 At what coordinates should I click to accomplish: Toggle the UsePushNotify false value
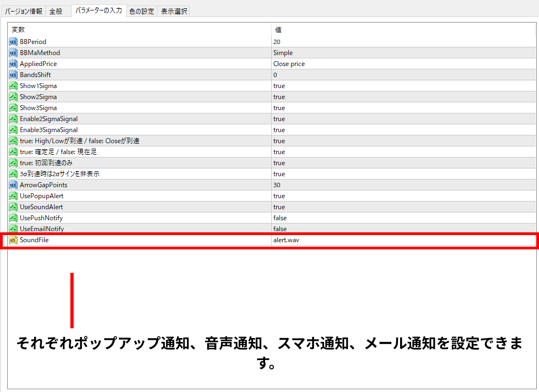[280, 218]
